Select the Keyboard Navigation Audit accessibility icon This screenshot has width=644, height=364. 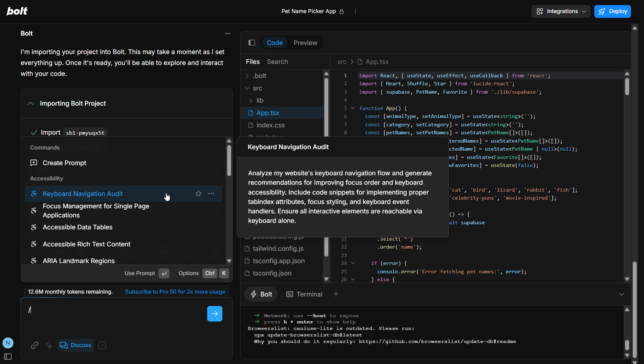(x=33, y=193)
